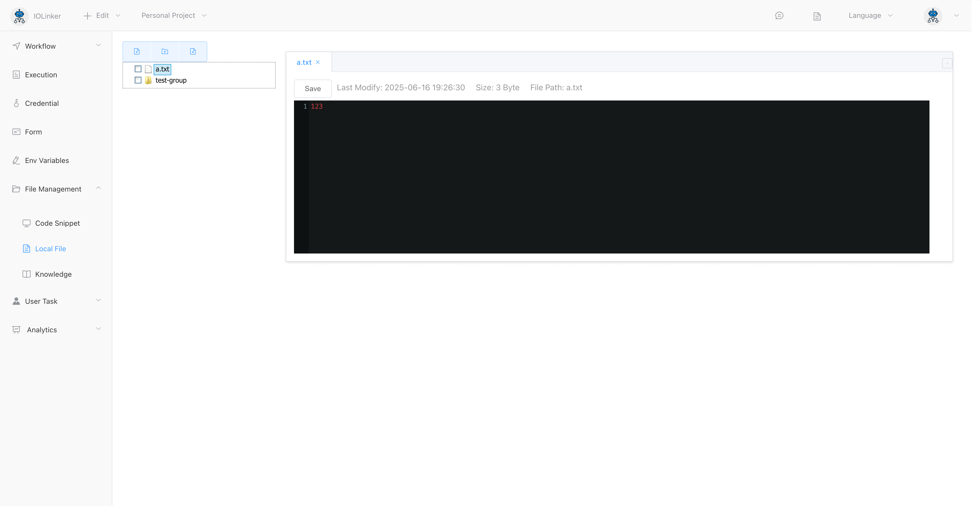The height and width of the screenshot is (506, 980).
Task: Select the test-group folder in tree
Action: point(171,80)
